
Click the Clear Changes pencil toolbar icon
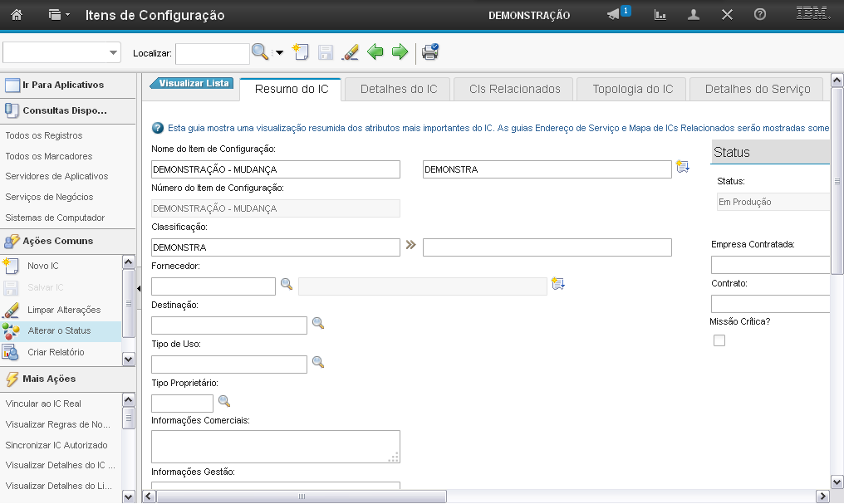coord(351,52)
